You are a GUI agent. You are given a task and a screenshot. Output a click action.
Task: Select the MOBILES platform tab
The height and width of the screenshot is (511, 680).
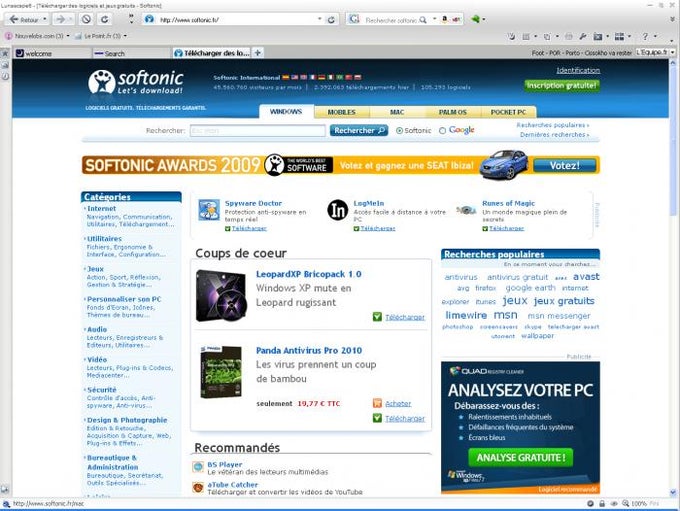point(342,112)
